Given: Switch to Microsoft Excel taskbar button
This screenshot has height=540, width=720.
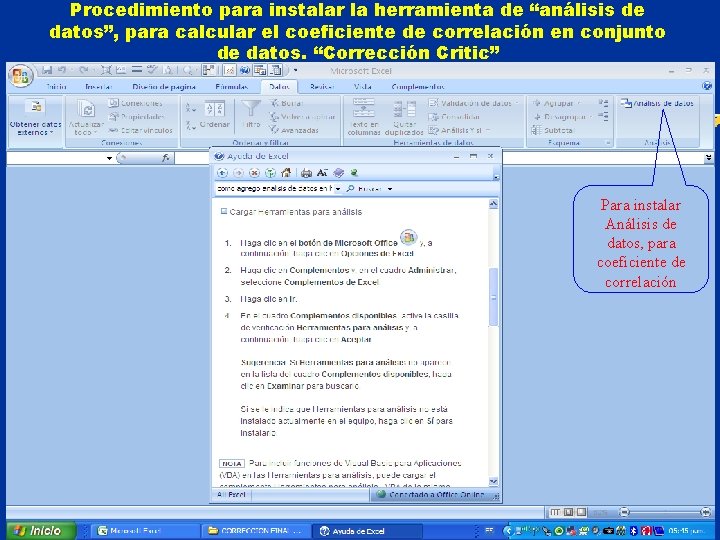Looking at the screenshot, I should 144,531.
